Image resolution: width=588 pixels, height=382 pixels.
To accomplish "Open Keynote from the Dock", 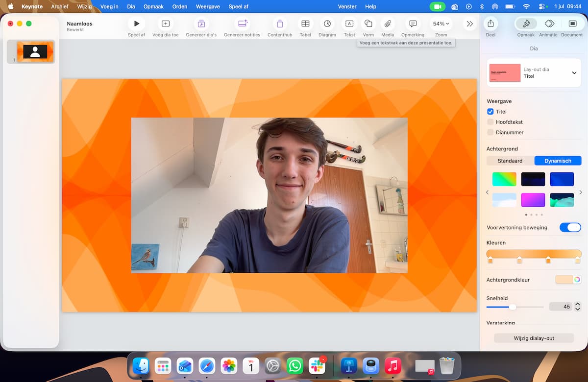I will click(349, 366).
